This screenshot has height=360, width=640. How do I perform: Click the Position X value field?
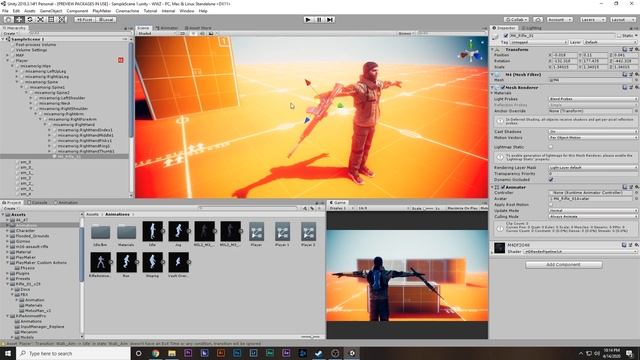point(565,55)
